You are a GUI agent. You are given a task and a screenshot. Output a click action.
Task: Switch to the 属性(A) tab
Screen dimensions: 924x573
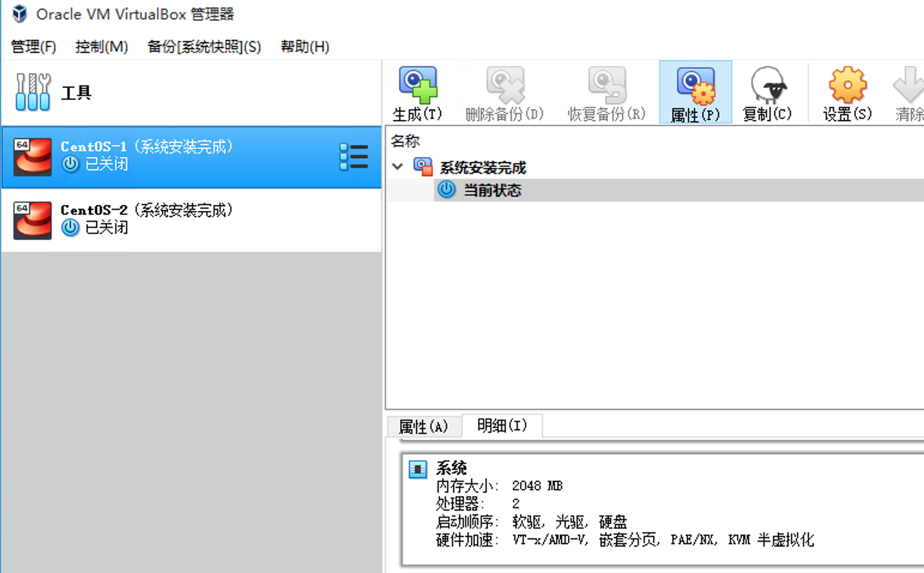[x=424, y=426]
